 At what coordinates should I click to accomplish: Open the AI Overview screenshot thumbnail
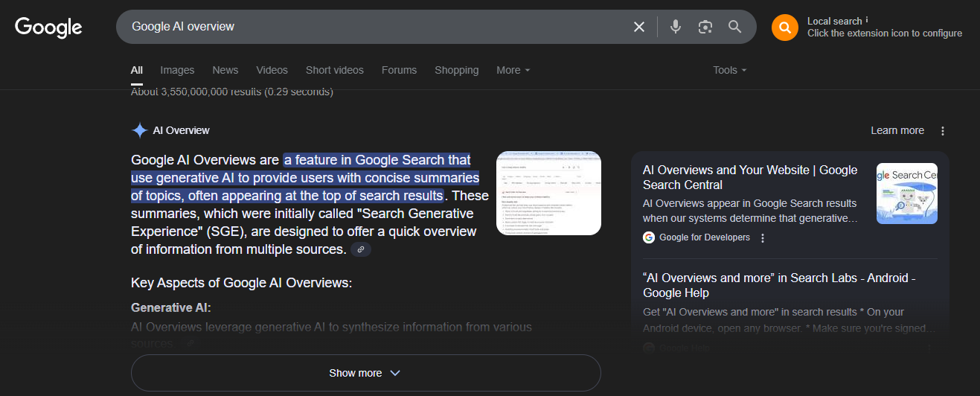[548, 193]
